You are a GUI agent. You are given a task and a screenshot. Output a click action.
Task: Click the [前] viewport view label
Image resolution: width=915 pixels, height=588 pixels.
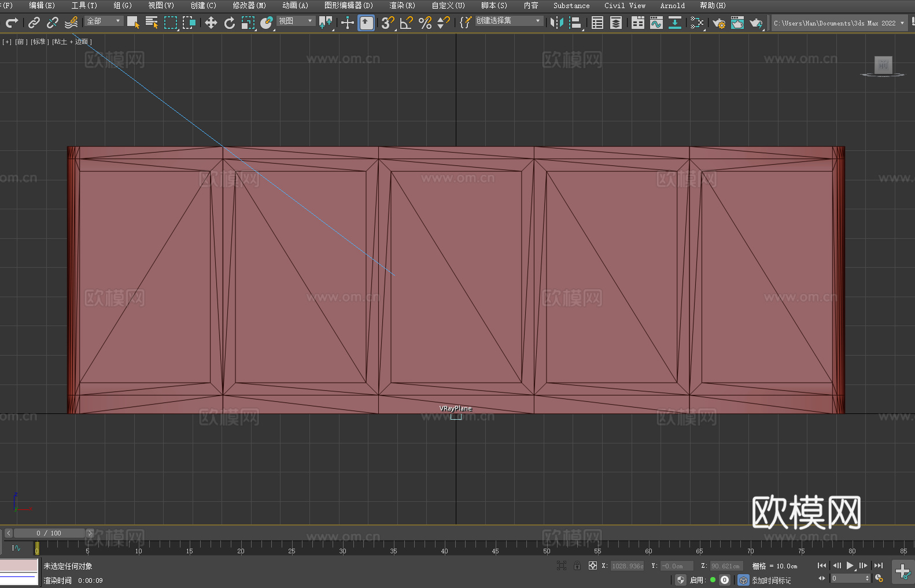pos(21,42)
